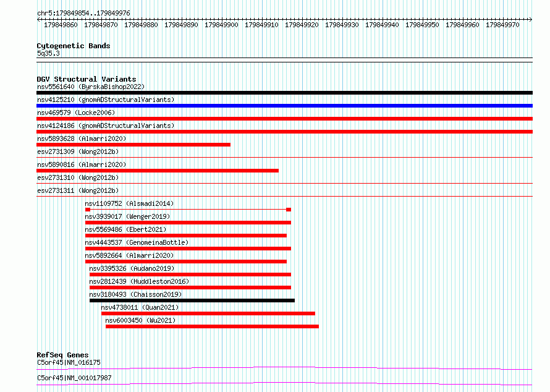Image resolution: width=550 pixels, height=392 pixels.
Task: Click the red bar under nsv5893628
Action: coord(133,145)
